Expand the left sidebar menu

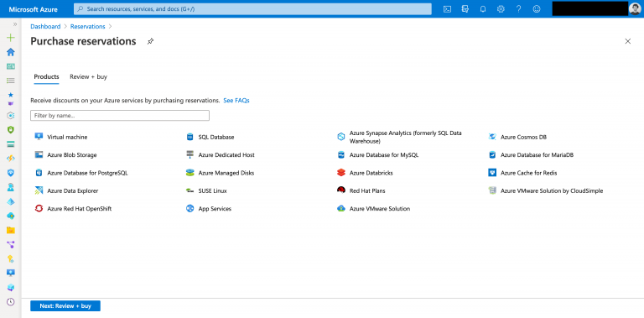[15, 24]
